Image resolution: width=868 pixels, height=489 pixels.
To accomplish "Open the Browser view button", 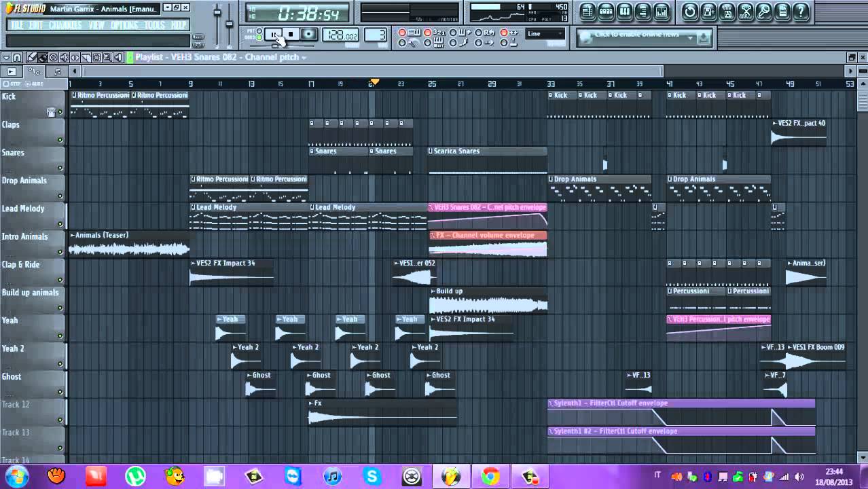I will pos(643,12).
